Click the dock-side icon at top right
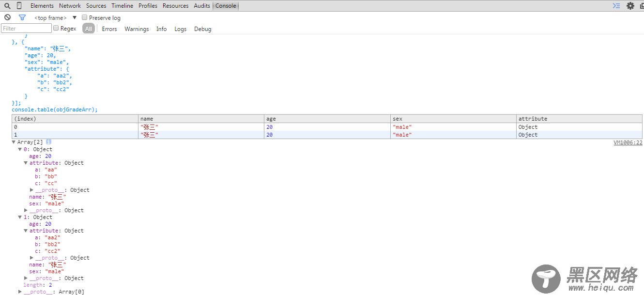The height and width of the screenshot is (296, 644). coord(641,6)
